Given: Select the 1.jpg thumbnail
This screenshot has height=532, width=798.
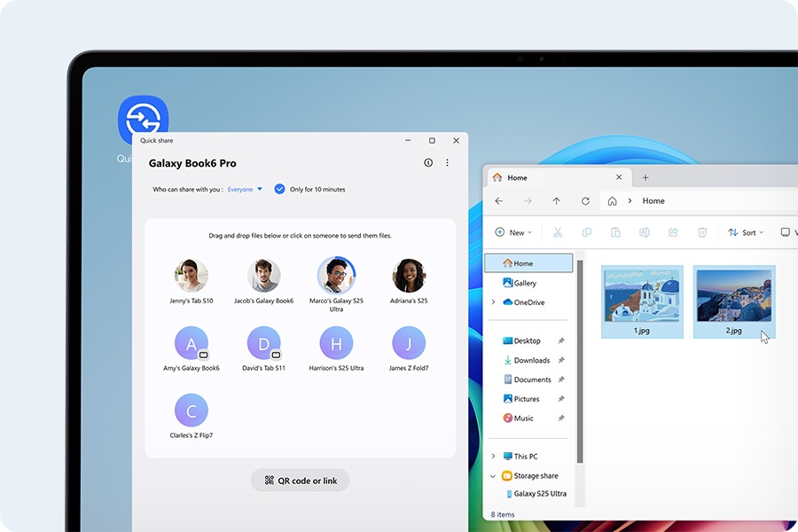Looking at the screenshot, I should [642, 301].
